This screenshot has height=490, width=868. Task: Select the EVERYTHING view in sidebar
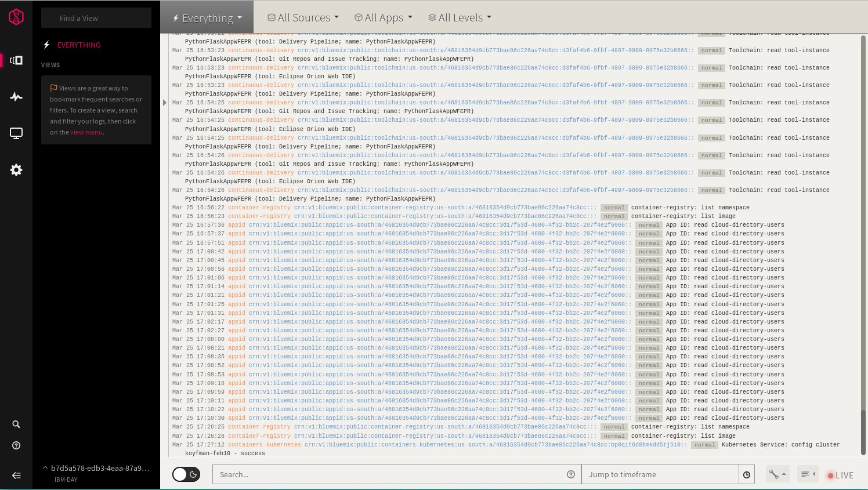pyautogui.click(x=79, y=45)
